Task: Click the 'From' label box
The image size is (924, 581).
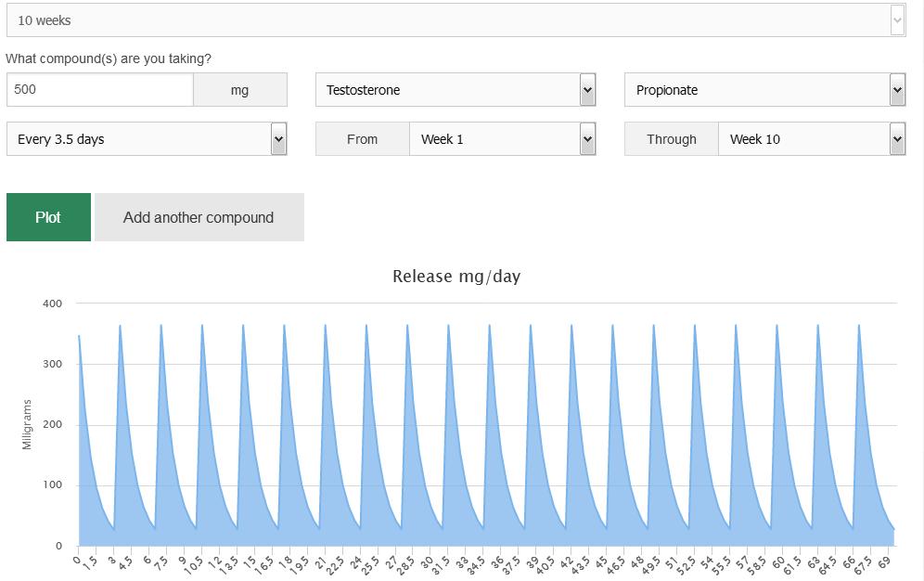Action: pyautogui.click(x=363, y=139)
